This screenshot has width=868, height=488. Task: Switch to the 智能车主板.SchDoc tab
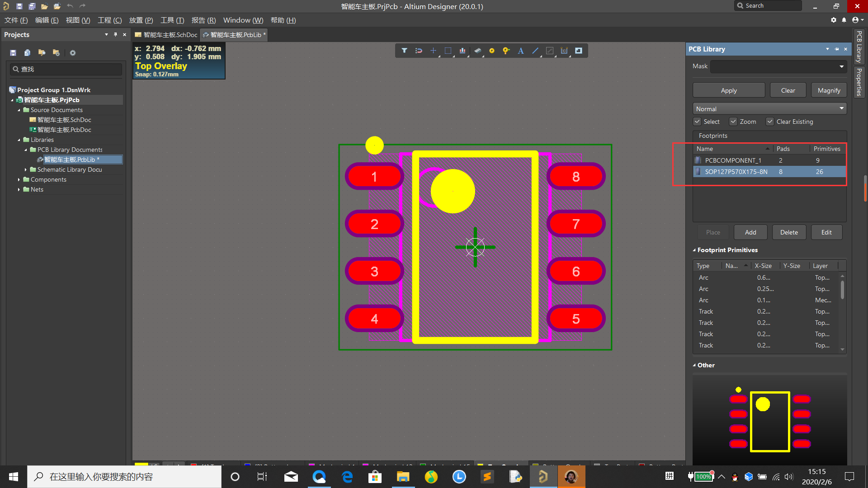click(x=166, y=35)
